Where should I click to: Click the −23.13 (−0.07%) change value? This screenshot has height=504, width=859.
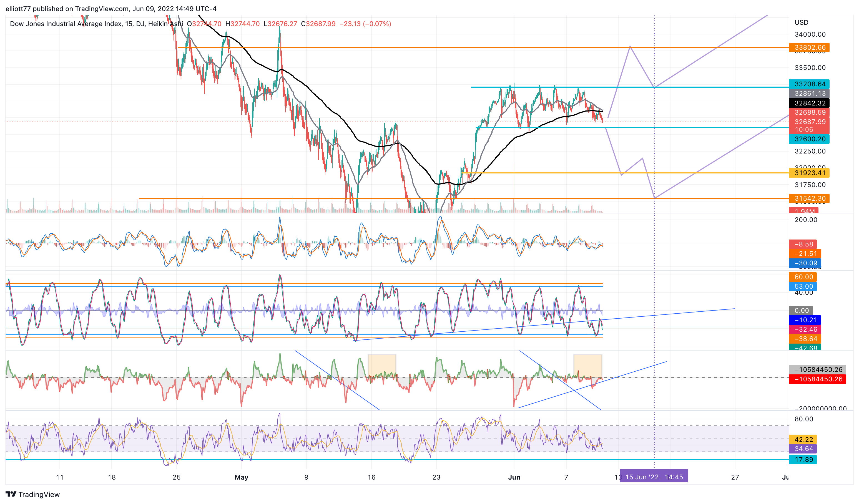365,24
